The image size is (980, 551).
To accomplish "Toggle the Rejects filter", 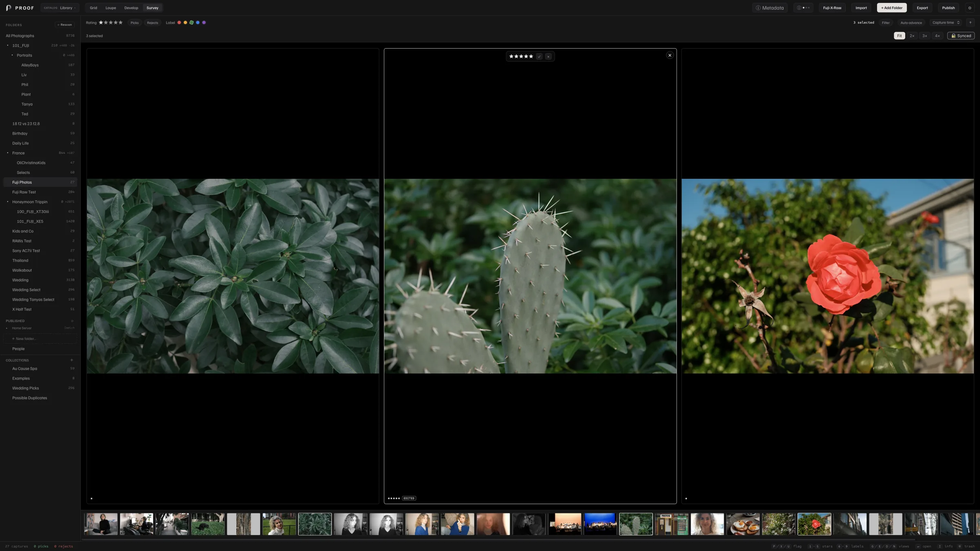I will (x=152, y=22).
